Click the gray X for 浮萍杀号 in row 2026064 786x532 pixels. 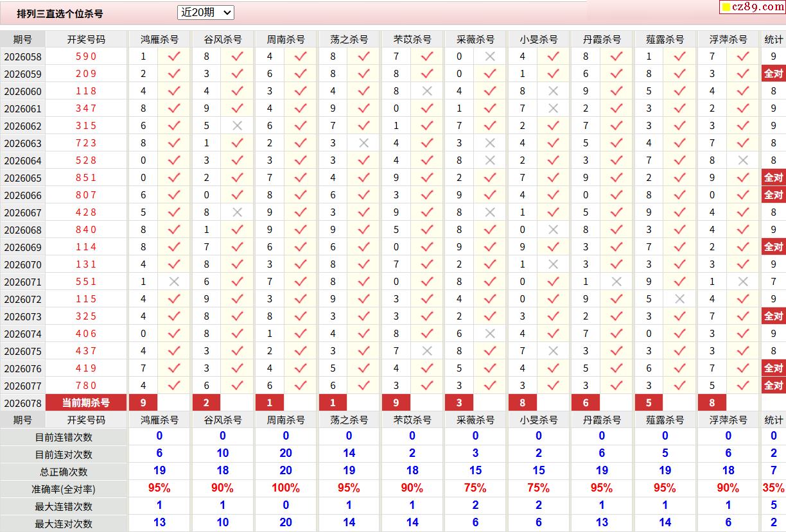tap(743, 160)
